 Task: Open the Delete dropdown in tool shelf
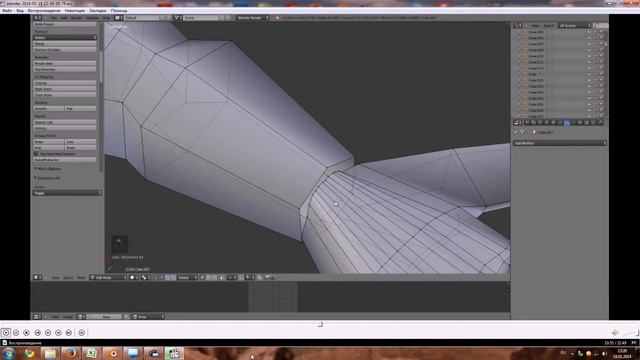(x=64, y=38)
